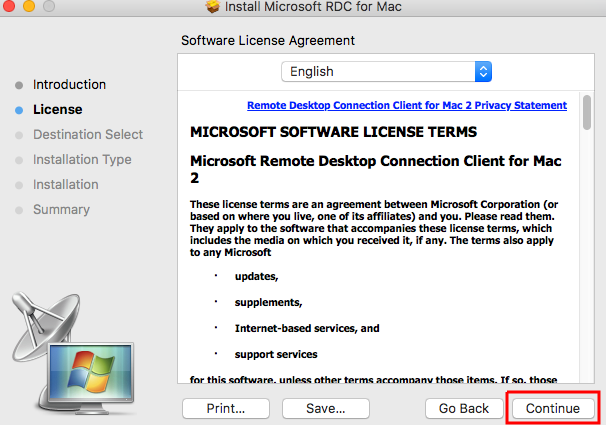The width and height of the screenshot is (606, 425).
Task: Click the 'support services' bullet text
Action: tap(276, 354)
